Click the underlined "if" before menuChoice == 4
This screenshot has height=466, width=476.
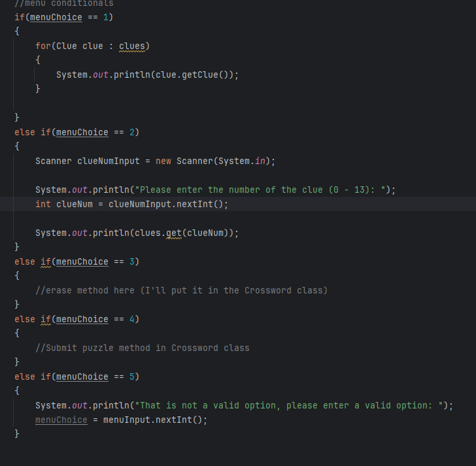pyautogui.click(x=46, y=319)
